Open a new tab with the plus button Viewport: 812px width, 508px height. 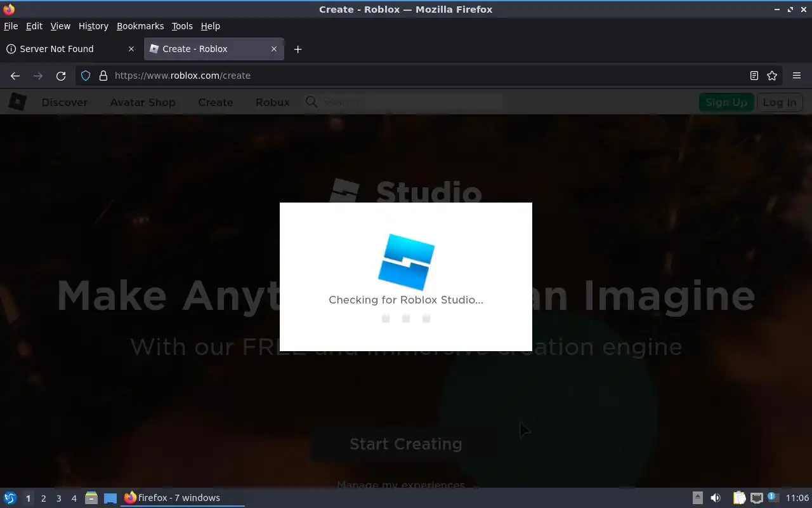298,49
